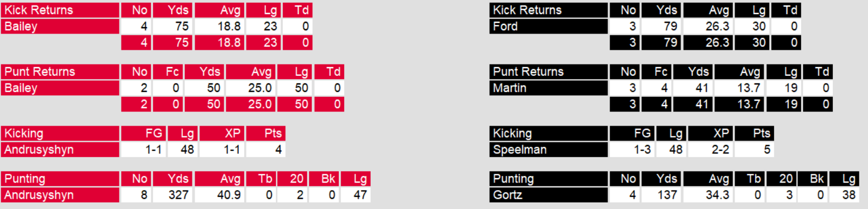Select punter Gortz in the black table
Screen dimensions: 868x209
pyautogui.click(x=549, y=195)
